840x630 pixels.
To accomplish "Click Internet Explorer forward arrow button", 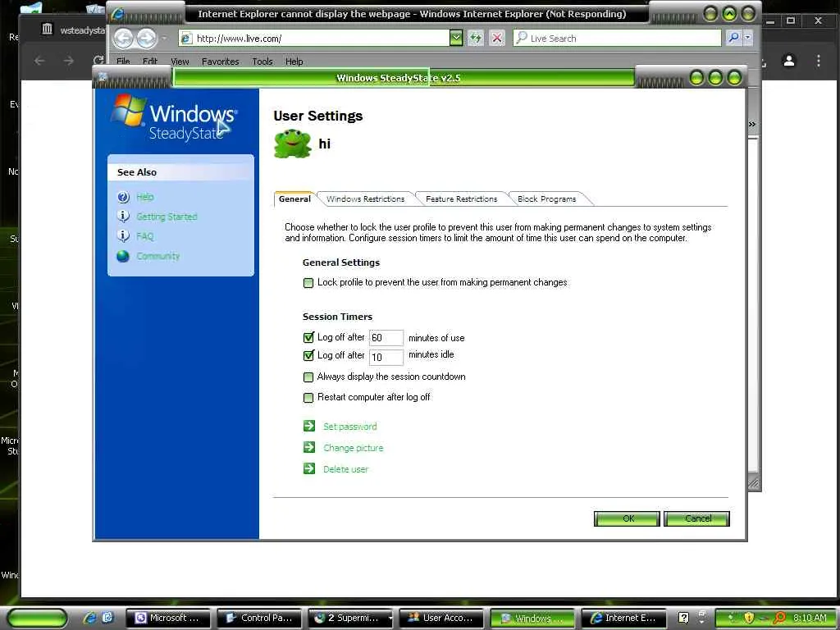I will click(146, 38).
